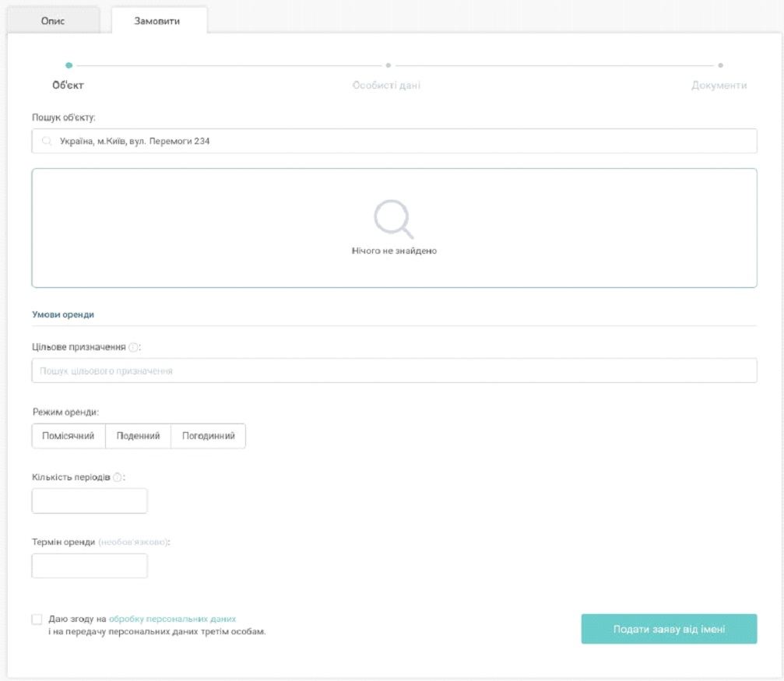The image size is (784, 681).
Task: Click the search magnifier icon in object field
Action: point(47,142)
